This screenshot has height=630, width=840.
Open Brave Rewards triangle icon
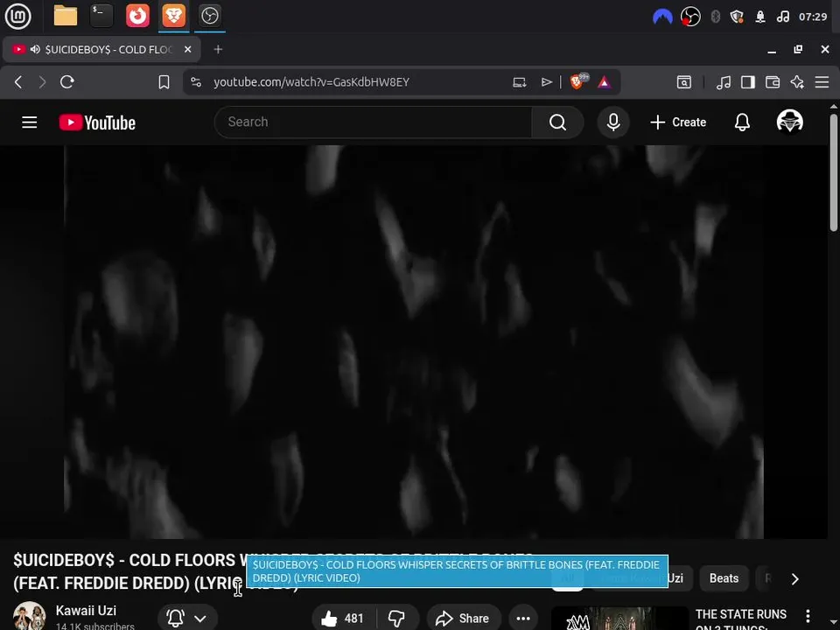click(605, 82)
